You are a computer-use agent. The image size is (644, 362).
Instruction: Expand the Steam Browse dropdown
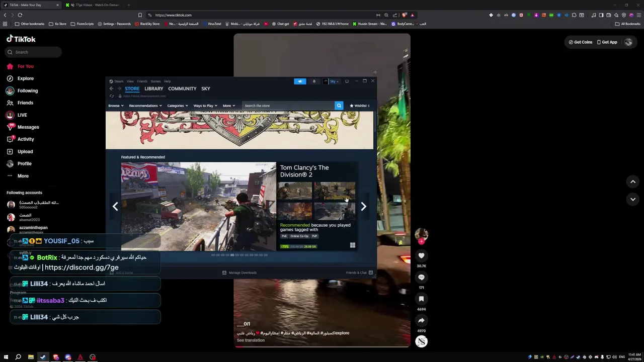pos(116,106)
